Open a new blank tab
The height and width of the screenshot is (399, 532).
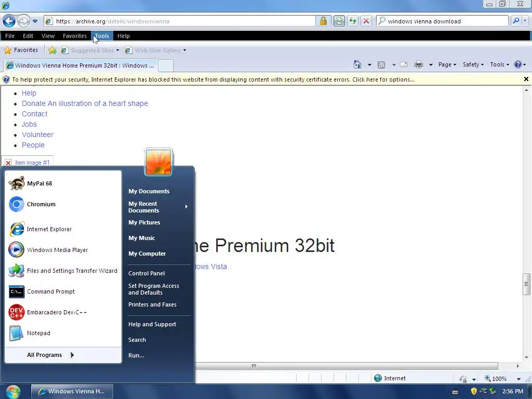tap(166, 65)
